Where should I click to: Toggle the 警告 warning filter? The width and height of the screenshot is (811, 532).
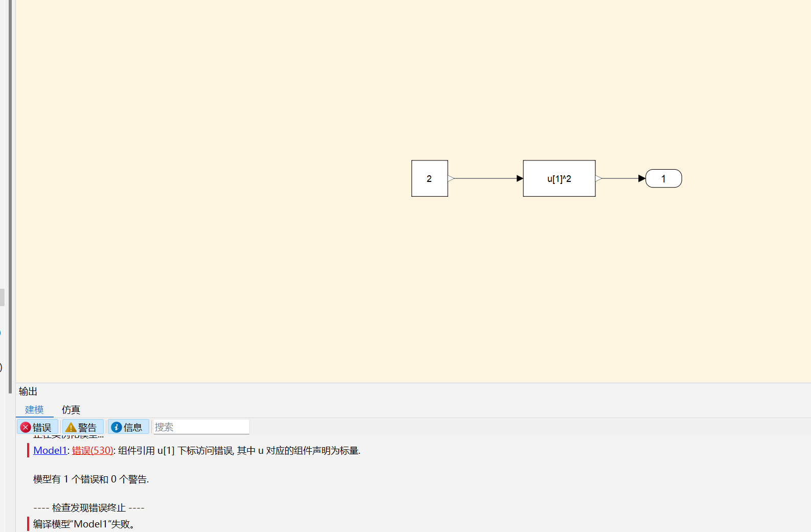[x=83, y=427]
